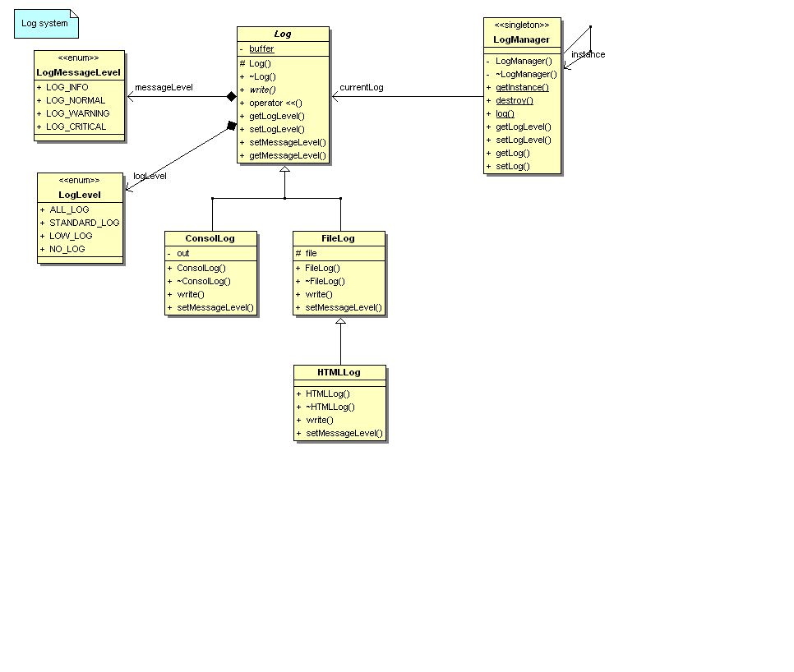Select the composition diamond on messageLevel link
794x672 pixels.
pyautogui.click(x=231, y=97)
